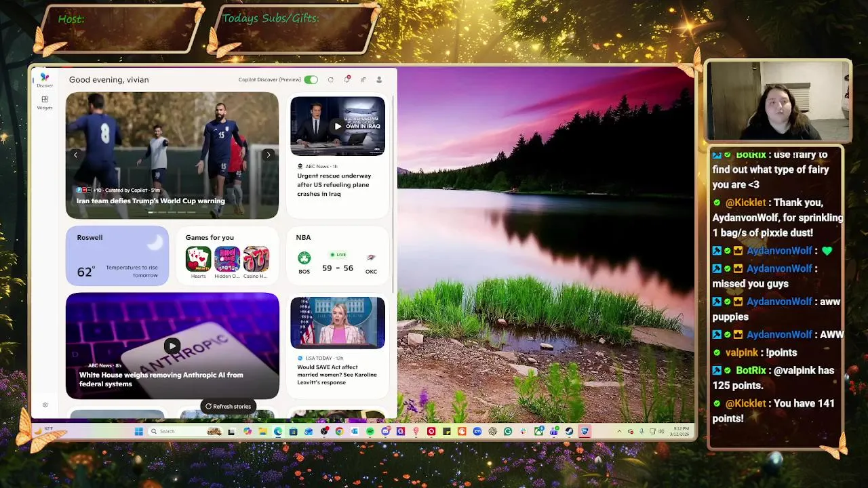This screenshot has width=868, height=488.
Task: Open the Karoline Leavitt press briefing thumbnail
Action: pyautogui.click(x=338, y=323)
